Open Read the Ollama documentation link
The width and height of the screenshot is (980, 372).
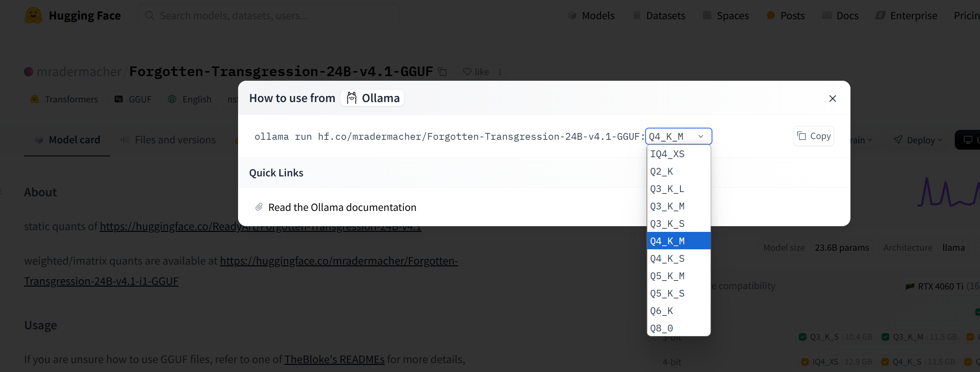[342, 207]
